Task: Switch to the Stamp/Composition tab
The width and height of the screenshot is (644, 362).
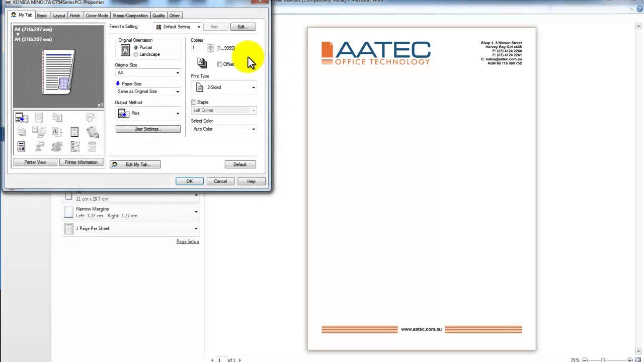Action: click(130, 16)
